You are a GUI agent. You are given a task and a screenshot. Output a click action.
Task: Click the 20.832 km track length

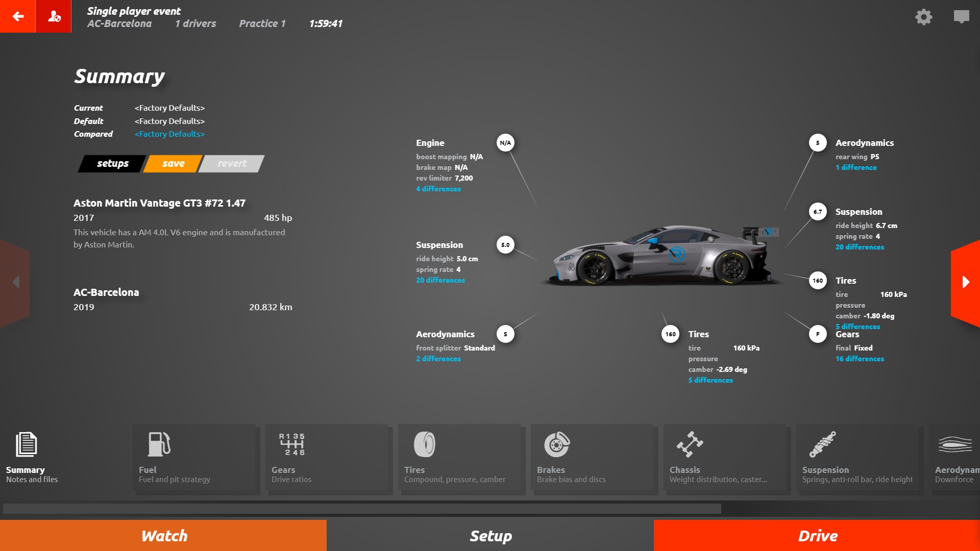271,307
